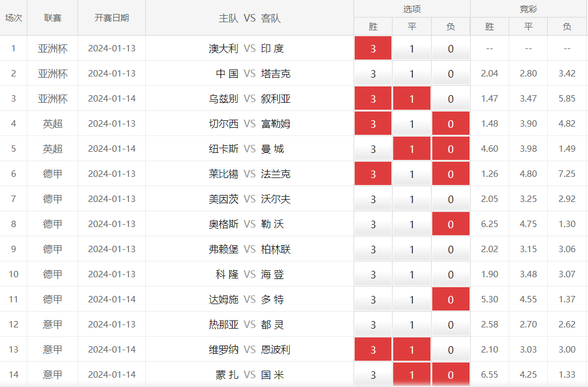The width and height of the screenshot is (588, 387).
Task: Select lose option 0 for 科隆 VS 海登
Action: (x=451, y=274)
